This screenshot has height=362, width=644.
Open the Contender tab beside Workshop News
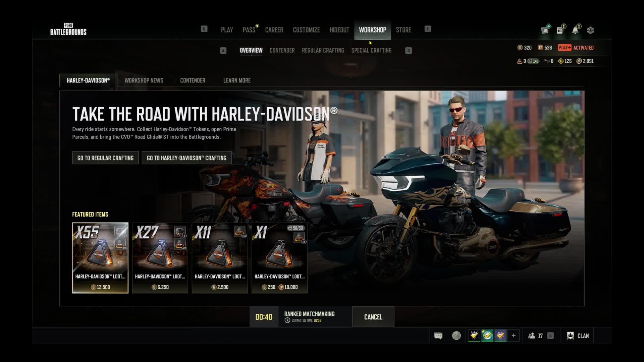(193, 80)
